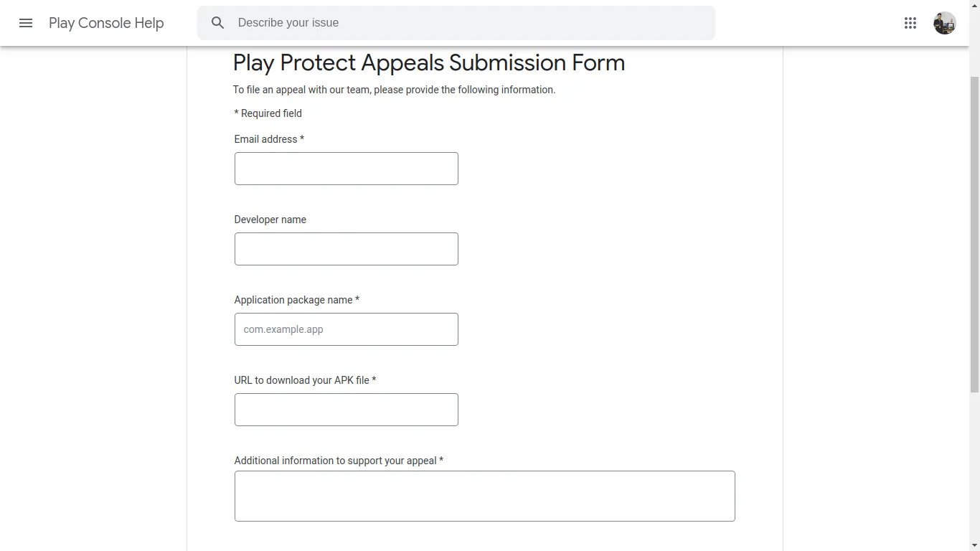Click the Developer name input field
Screen dimensions: 980x551
tap(346, 249)
